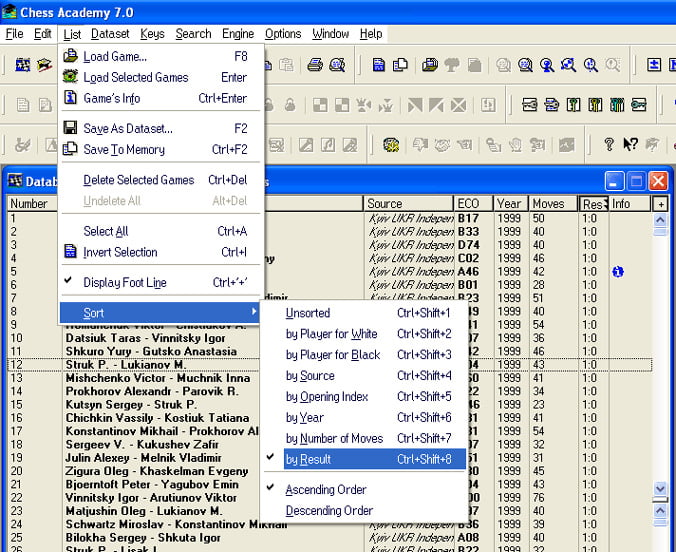Click the Source column header
676x552 pixels.
(409, 204)
